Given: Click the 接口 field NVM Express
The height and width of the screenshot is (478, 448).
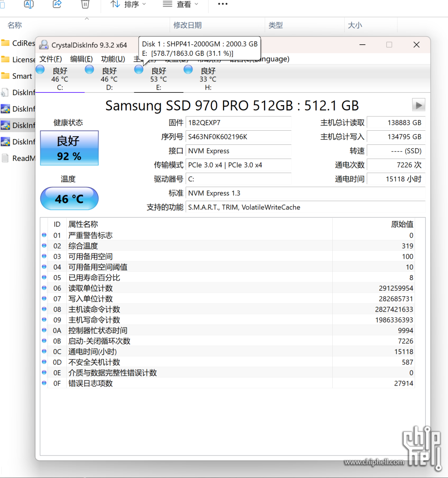Looking at the screenshot, I should pos(239,151).
